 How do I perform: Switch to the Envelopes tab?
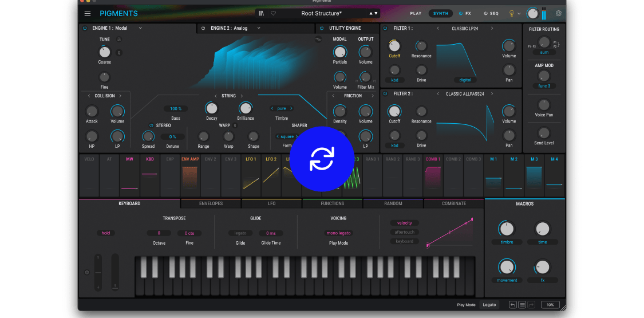211,203
